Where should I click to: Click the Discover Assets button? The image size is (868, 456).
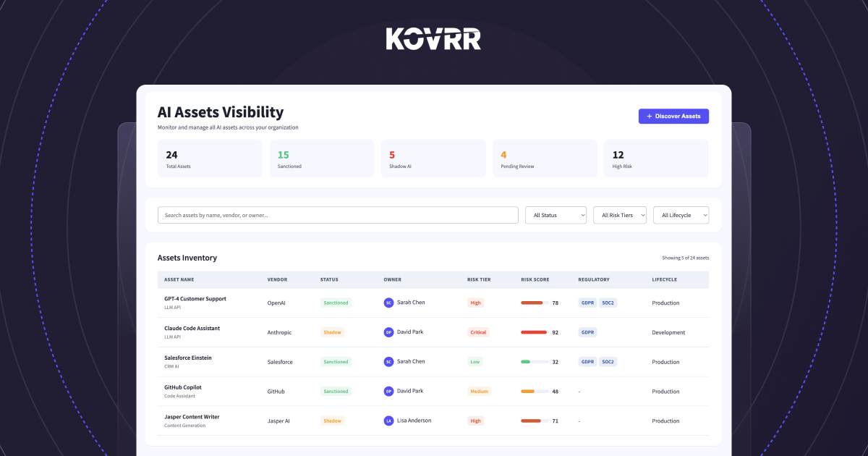click(x=673, y=116)
